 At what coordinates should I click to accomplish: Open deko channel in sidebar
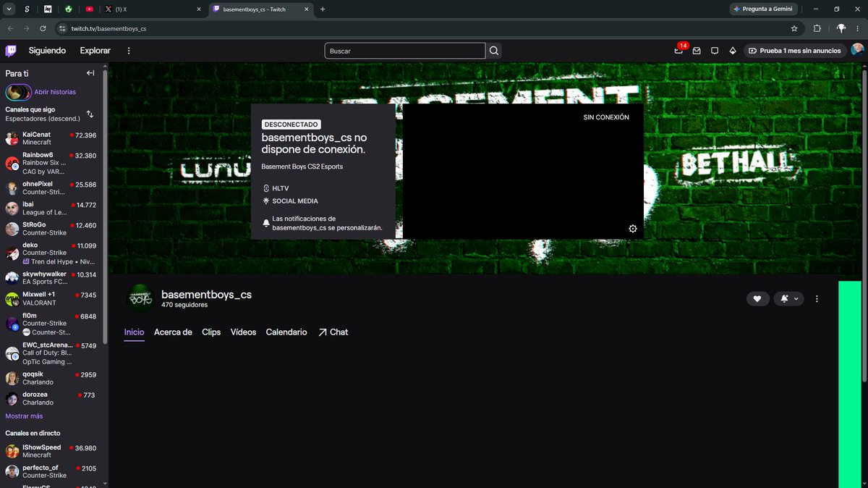pyautogui.click(x=53, y=253)
